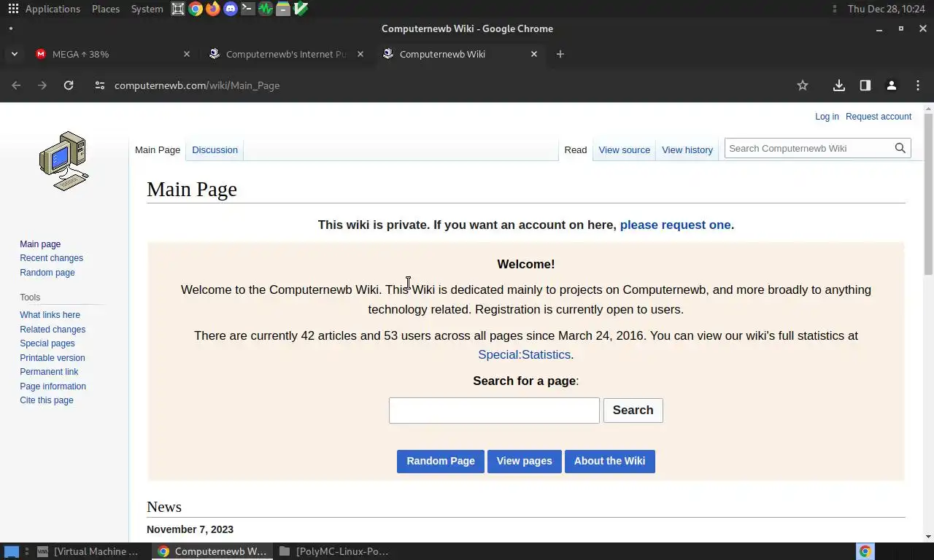Open the View source tab
This screenshot has width=934, height=560.
coord(624,150)
